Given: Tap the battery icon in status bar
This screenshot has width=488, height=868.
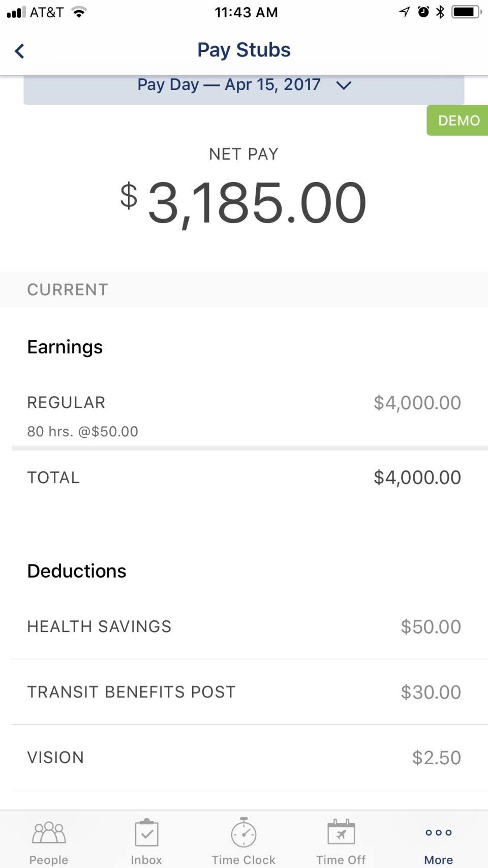Looking at the screenshot, I should 466,12.
